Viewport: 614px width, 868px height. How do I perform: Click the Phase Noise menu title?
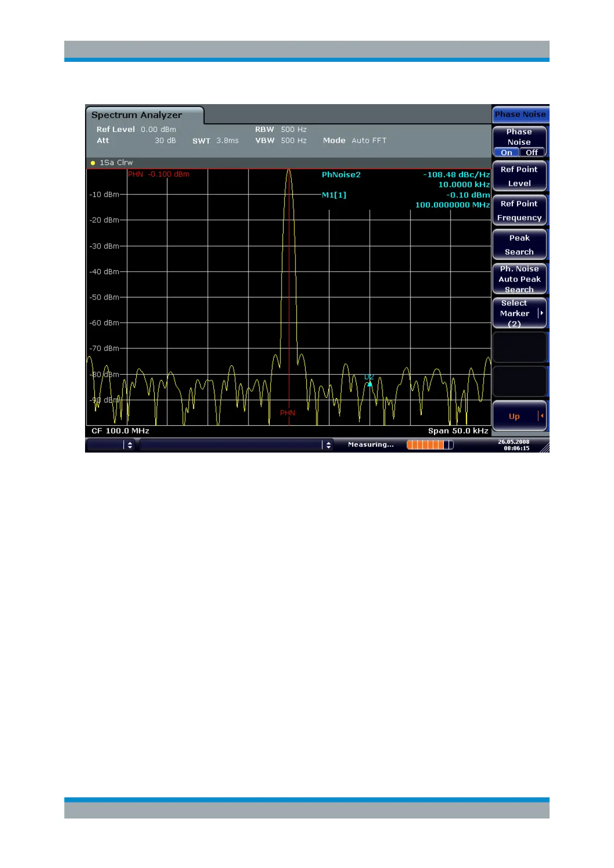point(520,114)
